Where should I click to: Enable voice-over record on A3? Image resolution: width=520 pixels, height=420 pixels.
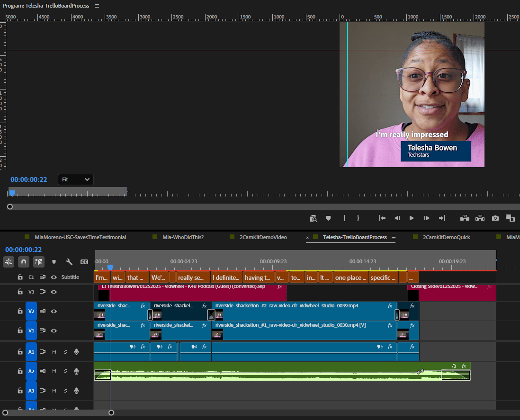tap(77, 391)
